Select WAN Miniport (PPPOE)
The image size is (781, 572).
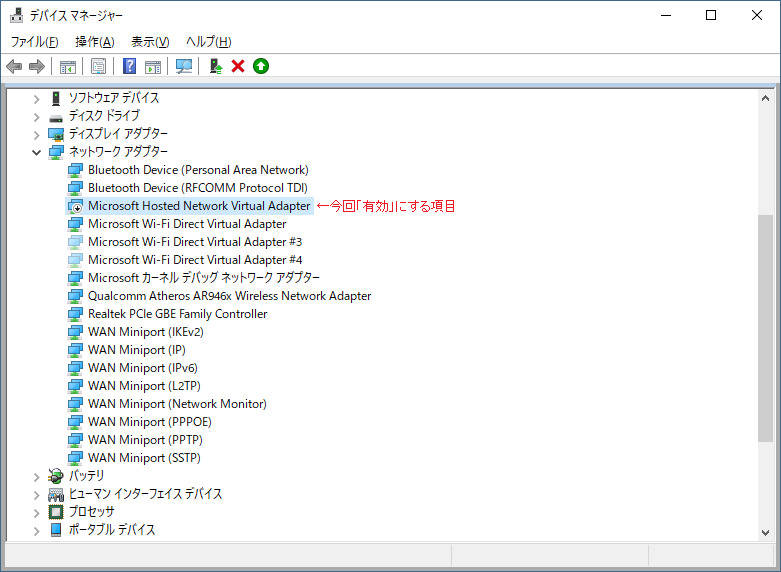tap(149, 422)
